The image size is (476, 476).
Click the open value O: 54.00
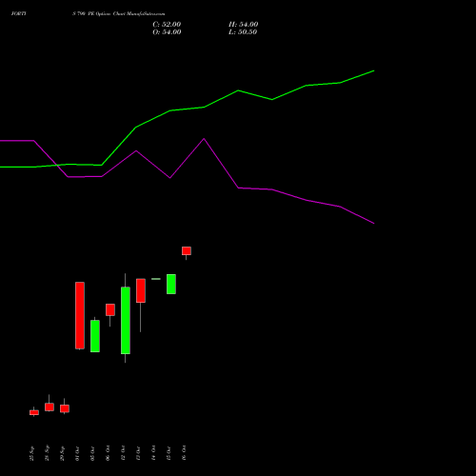point(167,32)
